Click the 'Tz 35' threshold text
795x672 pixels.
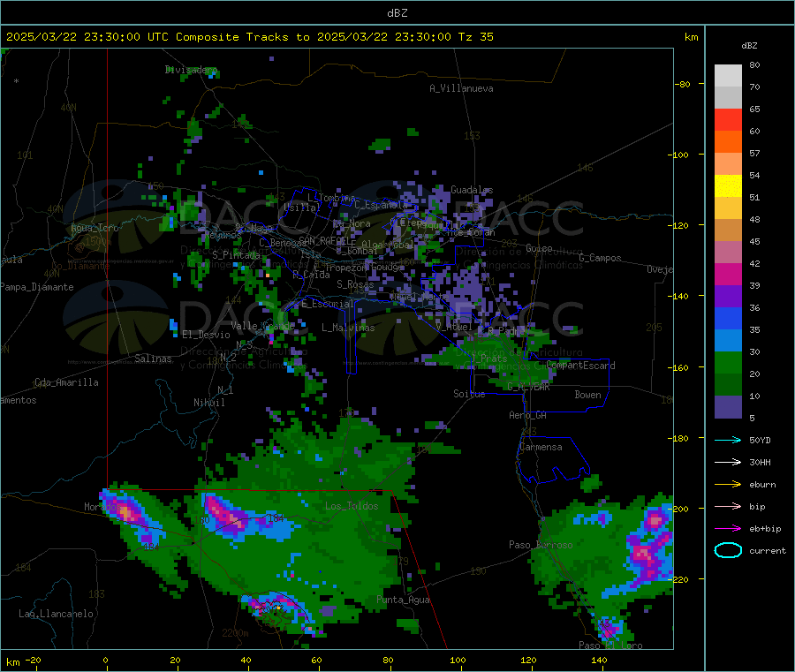click(x=475, y=37)
